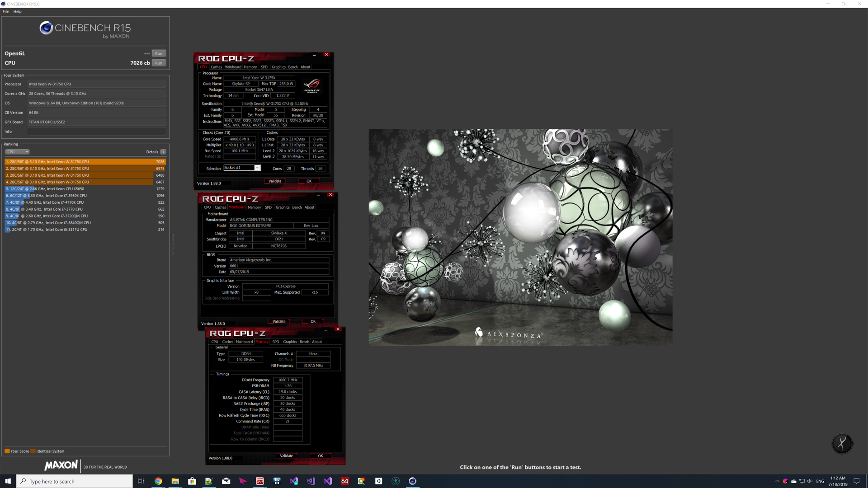
Task: Open About tab in Mainboard CPU-Z window
Action: tap(309, 207)
